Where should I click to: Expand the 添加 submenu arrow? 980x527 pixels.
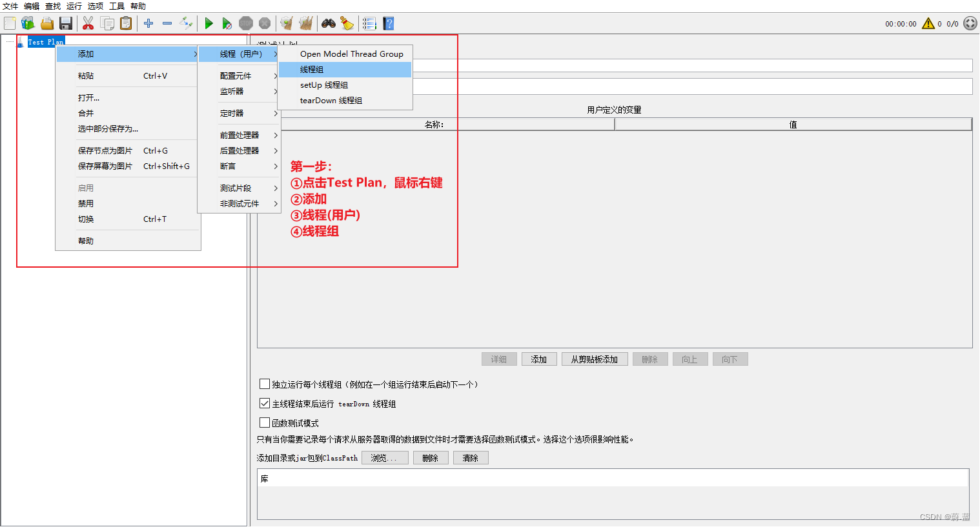[x=195, y=54]
